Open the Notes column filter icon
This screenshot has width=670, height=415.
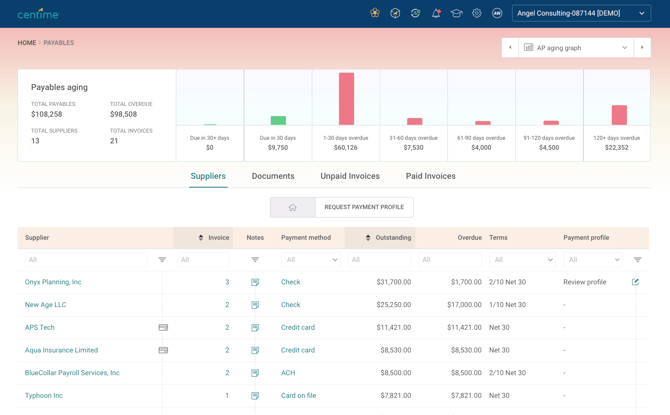255,259
